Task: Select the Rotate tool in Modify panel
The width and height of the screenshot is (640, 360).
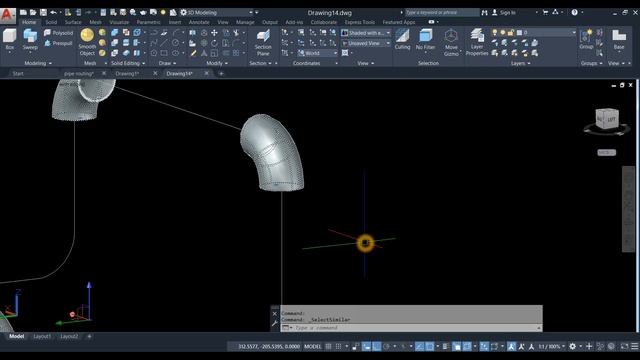Action: point(214,43)
